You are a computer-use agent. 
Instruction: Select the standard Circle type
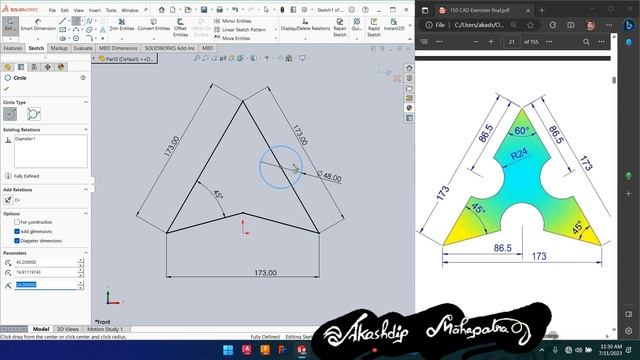pyautogui.click(x=10, y=114)
